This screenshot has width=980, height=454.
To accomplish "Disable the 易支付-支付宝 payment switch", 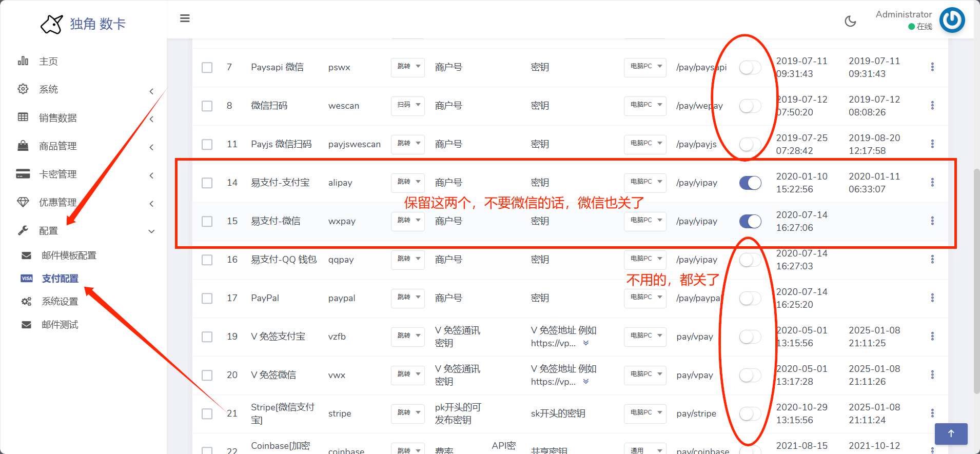I will 750,183.
